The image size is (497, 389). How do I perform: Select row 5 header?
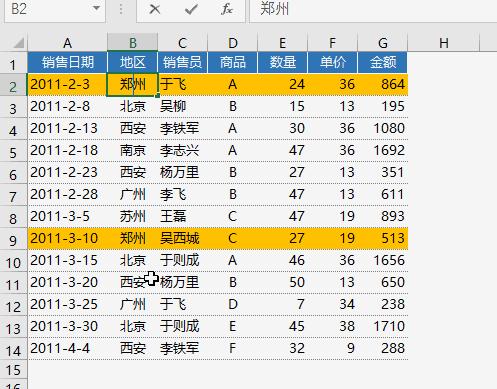point(13,152)
